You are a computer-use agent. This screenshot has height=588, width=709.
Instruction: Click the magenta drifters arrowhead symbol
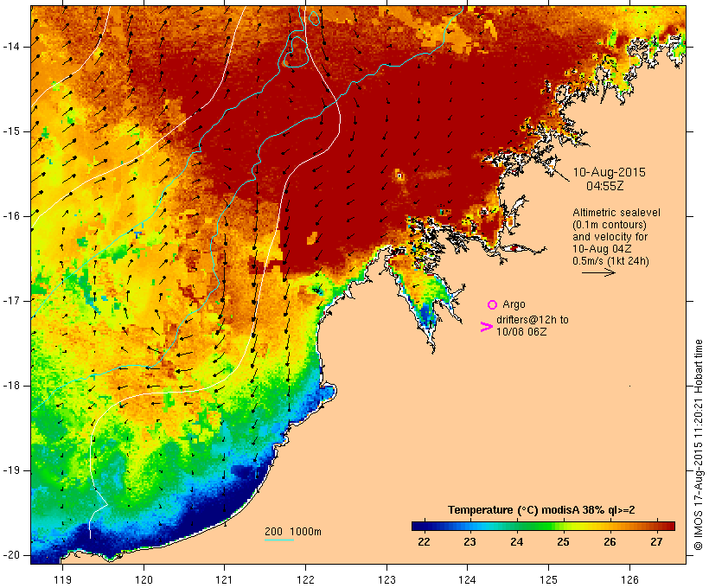(487, 327)
